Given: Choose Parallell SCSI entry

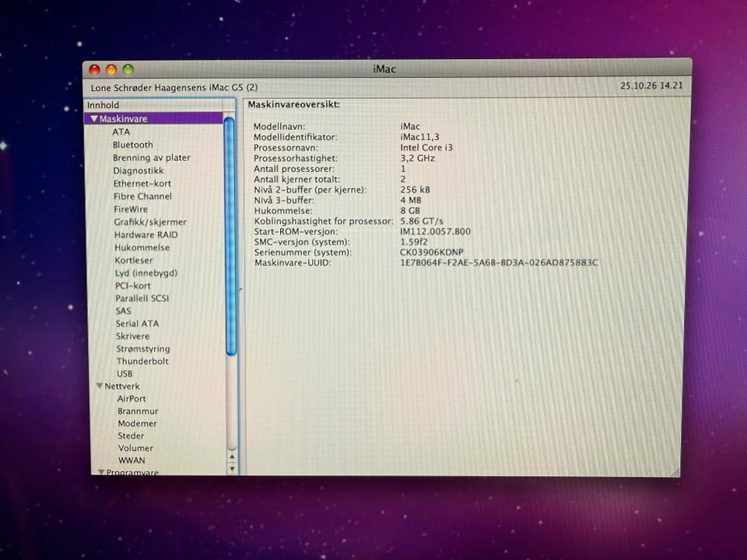Looking at the screenshot, I should pos(142,299).
